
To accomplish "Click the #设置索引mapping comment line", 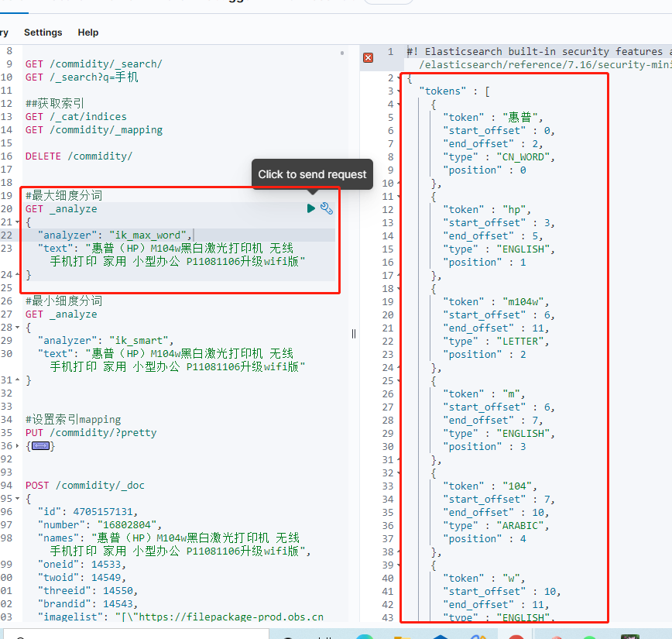I will [x=74, y=420].
